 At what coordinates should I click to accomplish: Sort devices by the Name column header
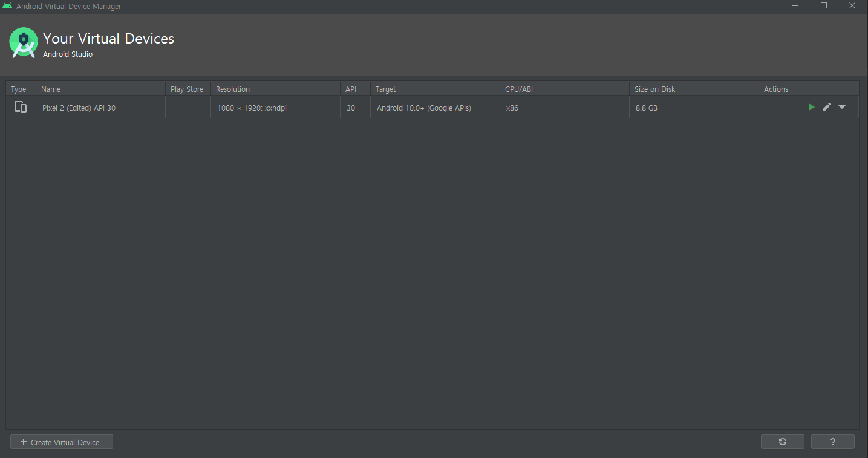point(51,89)
